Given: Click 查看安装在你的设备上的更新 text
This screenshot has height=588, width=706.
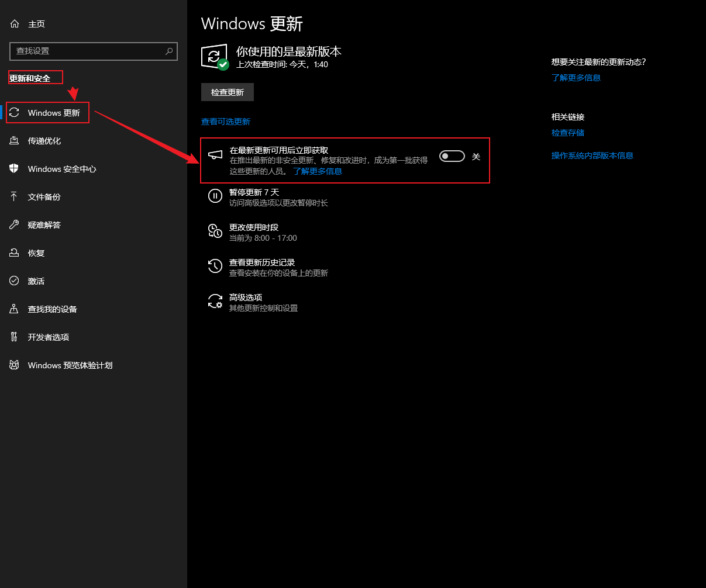Looking at the screenshot, I should 278,273.
